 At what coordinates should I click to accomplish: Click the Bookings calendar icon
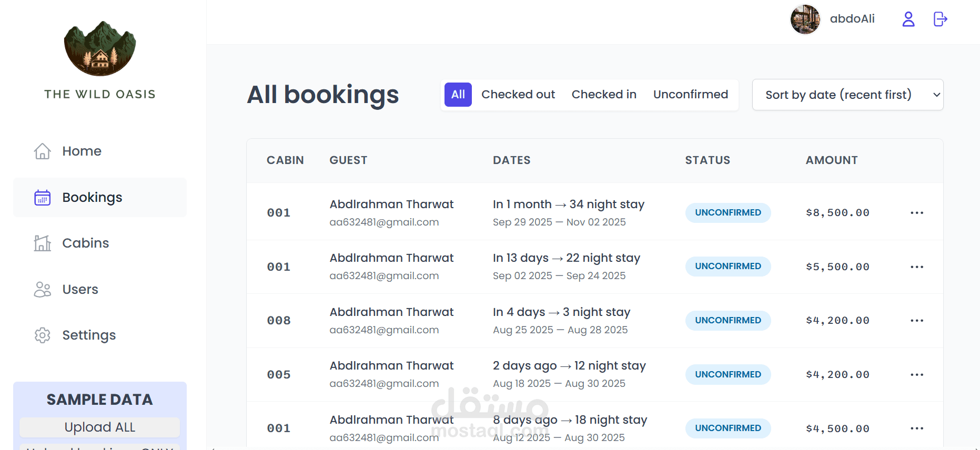coord(42,198)
